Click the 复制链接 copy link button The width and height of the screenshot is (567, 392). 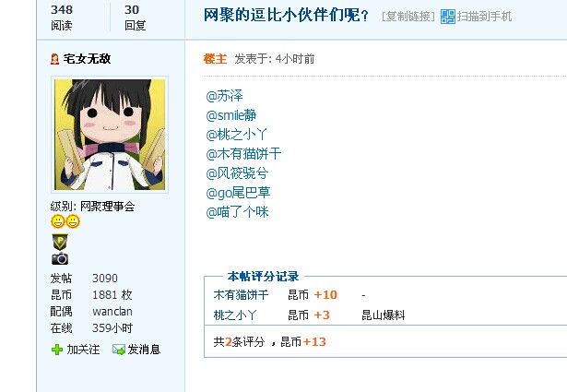(x=408, y=17)
